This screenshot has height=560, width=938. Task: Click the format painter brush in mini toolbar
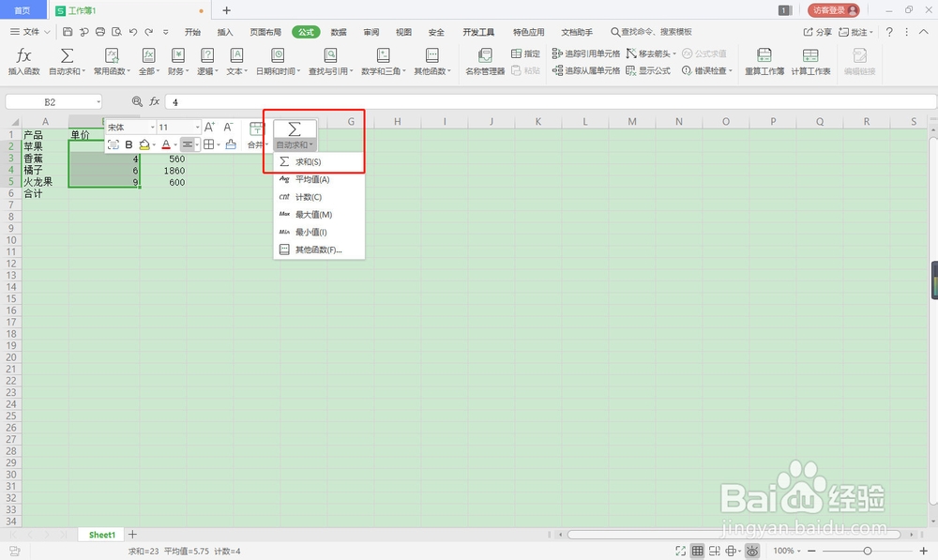click(x=231, y=144)
